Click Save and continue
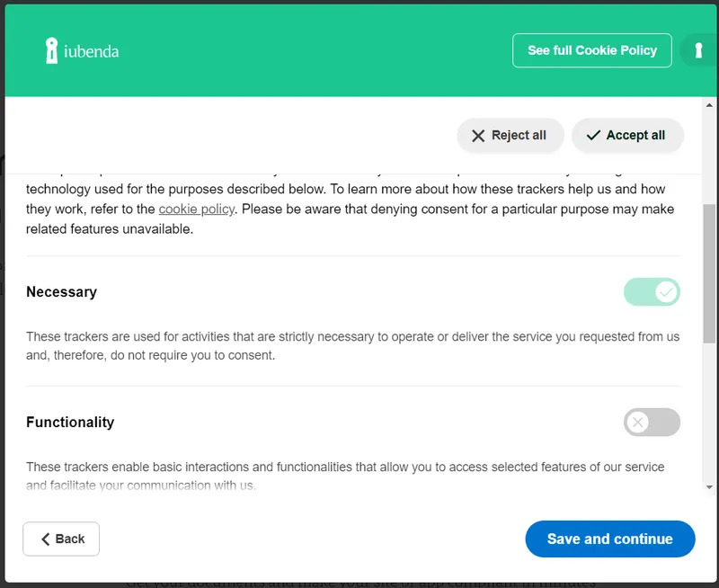This screenshot has width=719, height=588. pyautogui.click(x=610, y=539)
